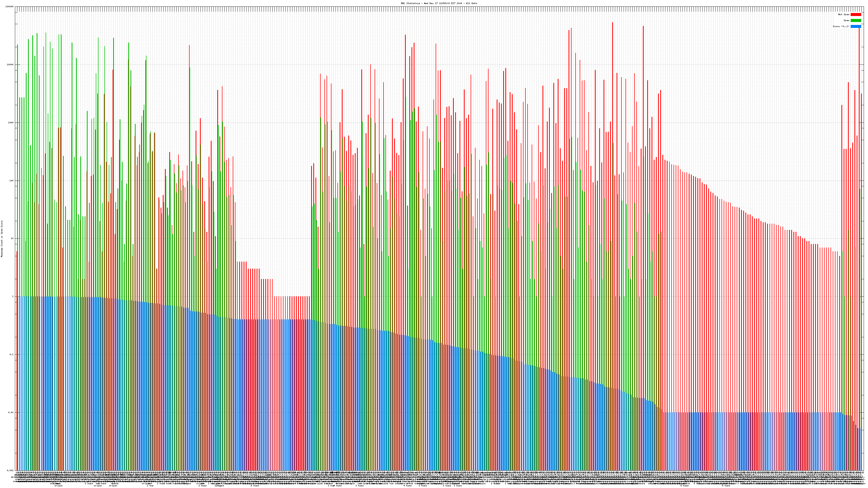Select the Not Spam legend label
868x488 pixels.
tap(844, 14)
